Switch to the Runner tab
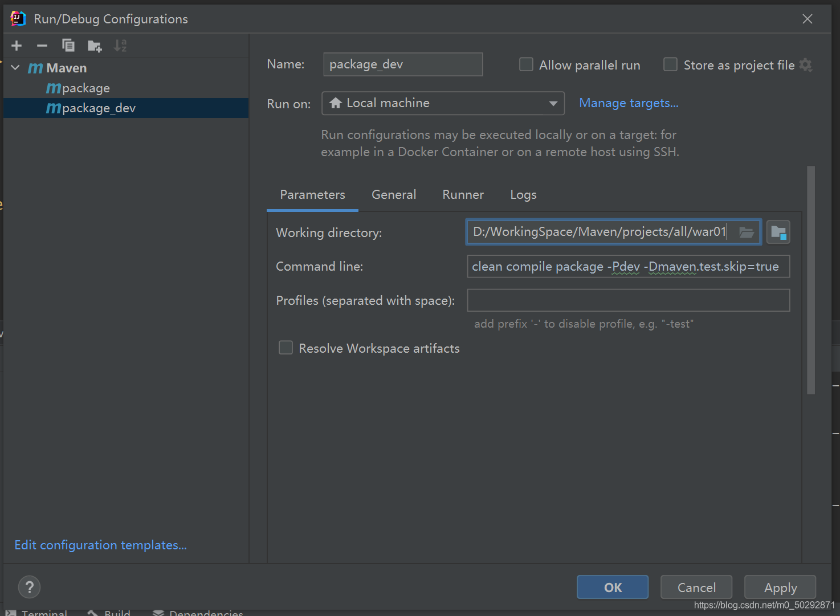 [x=463, y=195]
